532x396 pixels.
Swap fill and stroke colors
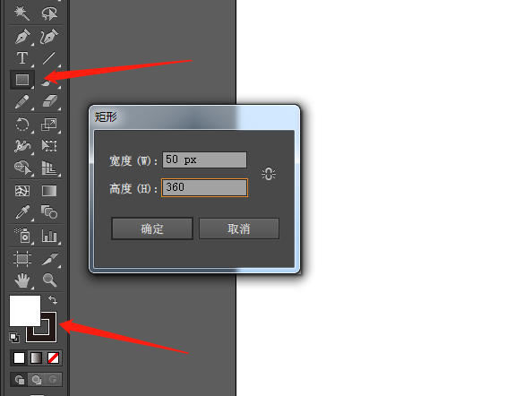[x=53, y=300]
